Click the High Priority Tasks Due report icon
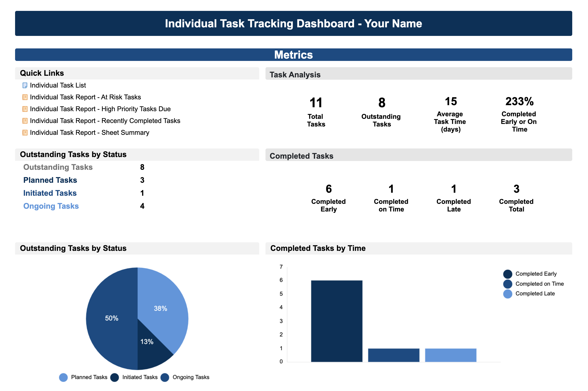This screenshot has height=391, width=588. (x=25, y=109)
